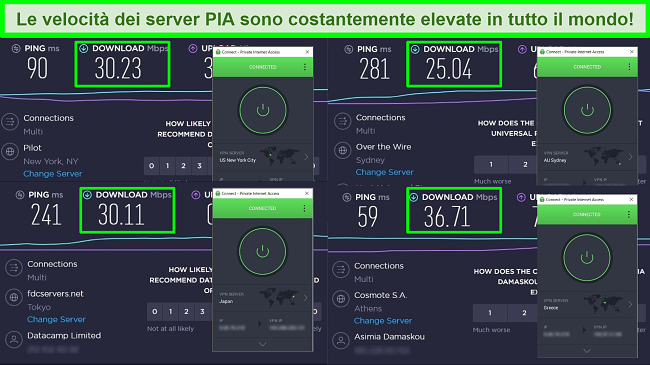Click Change Server under Athens
650x365 pixels.
pyautogui.click(x=383, y=321)
